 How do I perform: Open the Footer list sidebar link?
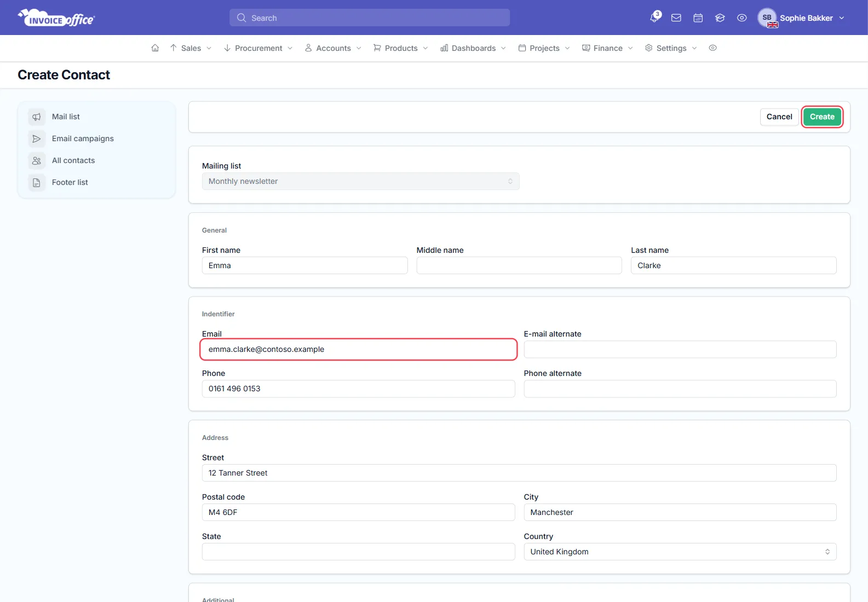point(70,182)
